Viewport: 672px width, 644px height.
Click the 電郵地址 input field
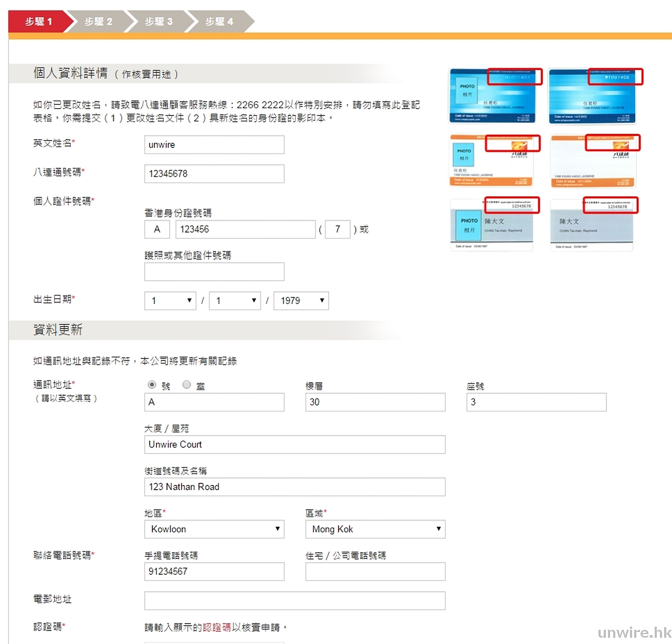click(295, 601)
